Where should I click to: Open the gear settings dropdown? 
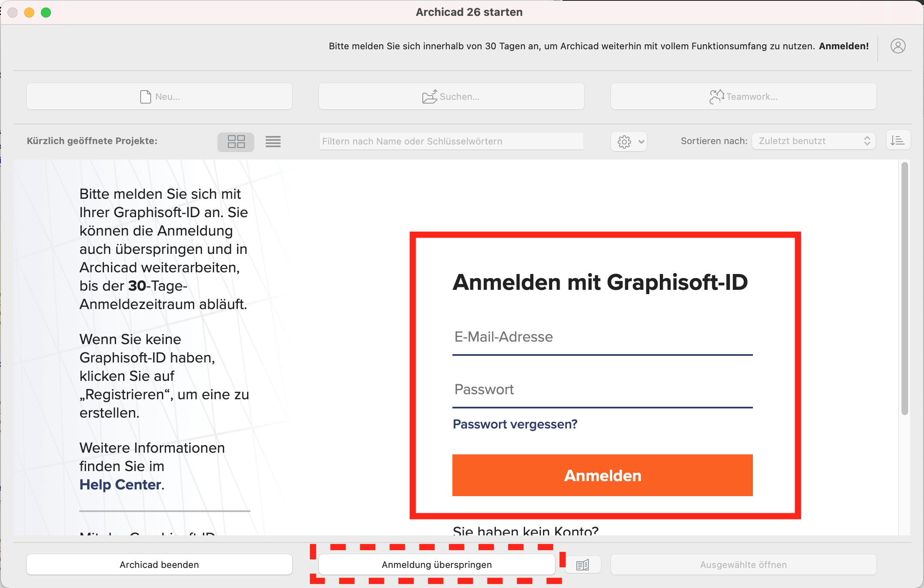pyautogui.click(x=629, y=142)
